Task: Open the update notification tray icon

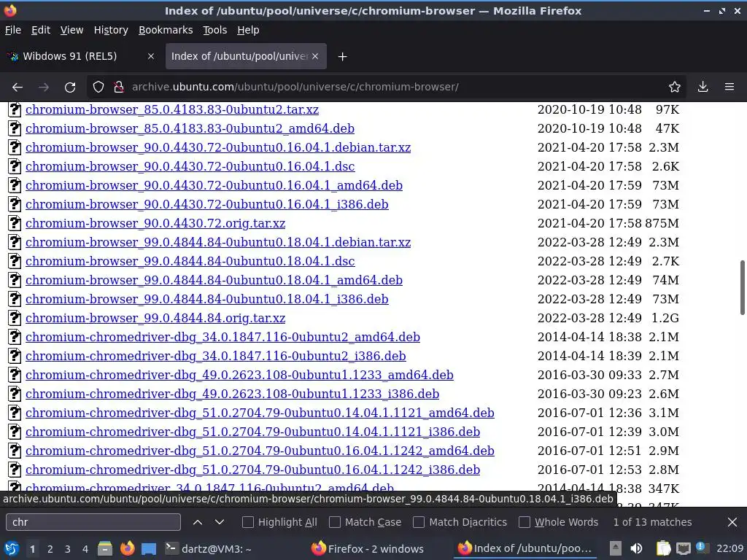Action: pyautogui.click(x=702, y=548)
